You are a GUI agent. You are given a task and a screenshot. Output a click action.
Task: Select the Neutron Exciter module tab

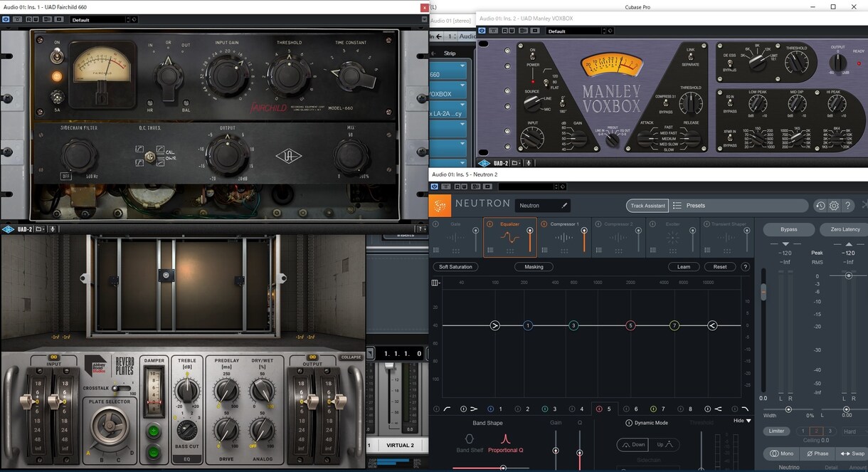673,237
